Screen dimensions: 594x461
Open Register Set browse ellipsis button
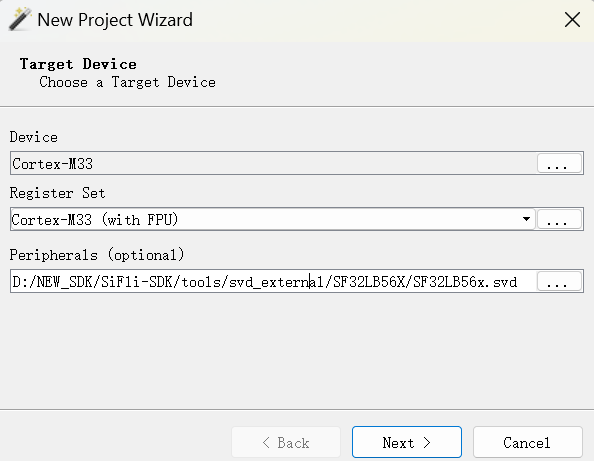[x=559, y=219]
